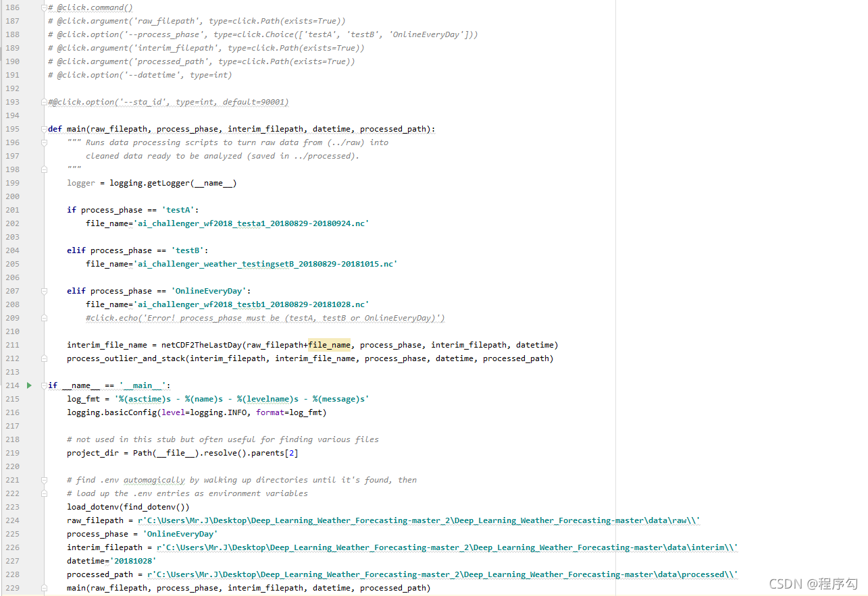868x596 pixels.
Task: Collapse the docstring fold marker at line 196
Action: (x=44, y=142)
